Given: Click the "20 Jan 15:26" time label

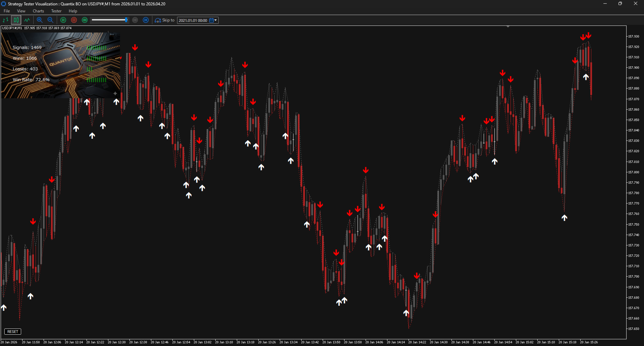Looking at the screenshot, I should (589, 342).
